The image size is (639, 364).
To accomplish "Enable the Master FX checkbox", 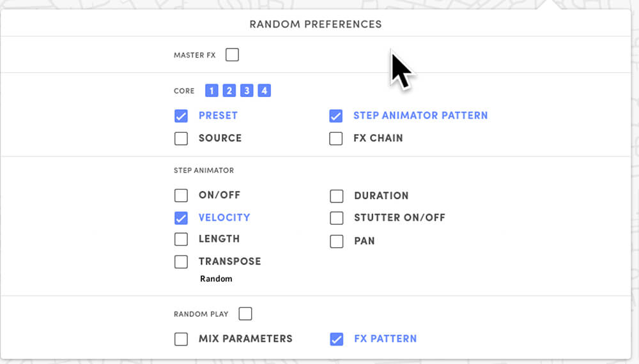I will 233,55.
